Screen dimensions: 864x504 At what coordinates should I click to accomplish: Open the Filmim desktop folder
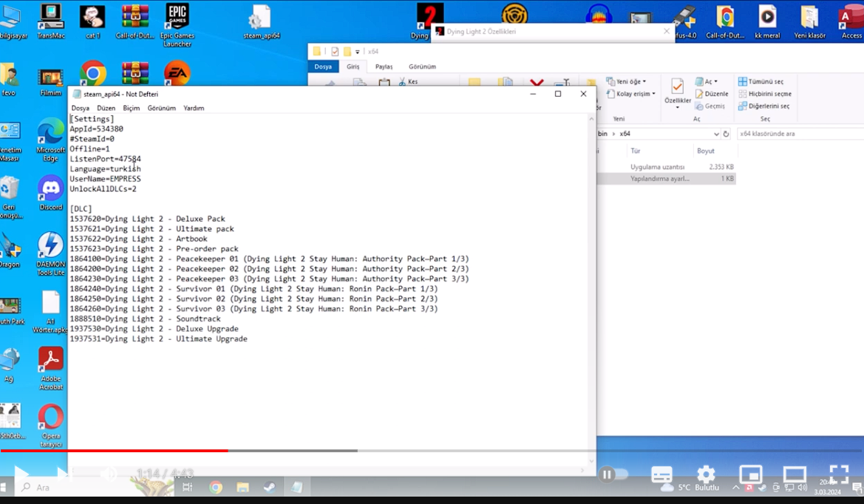tap(51, 83)
